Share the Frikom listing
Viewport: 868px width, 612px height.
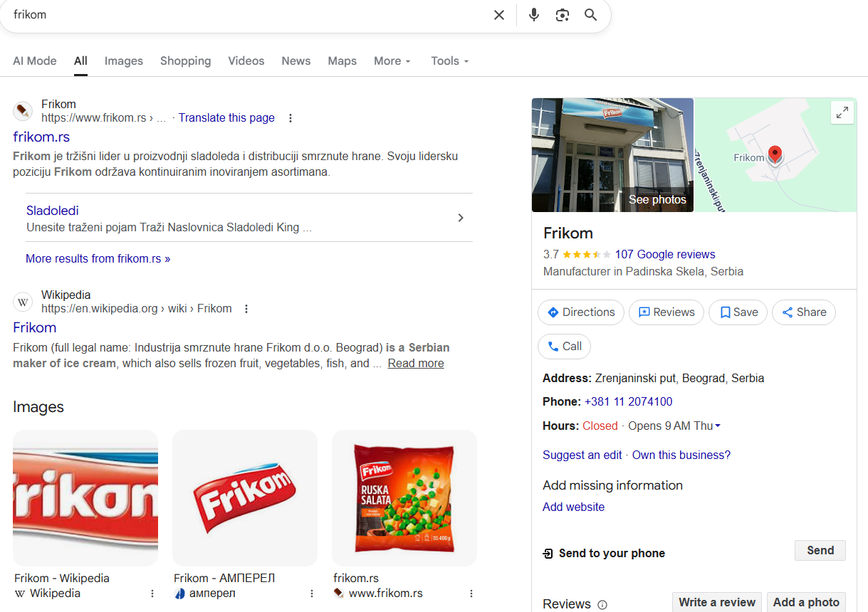tap(804, 312)
